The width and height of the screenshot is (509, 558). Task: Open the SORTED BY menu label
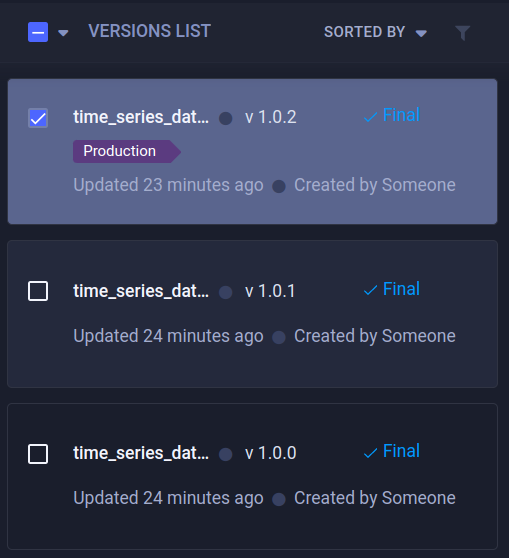364,32
